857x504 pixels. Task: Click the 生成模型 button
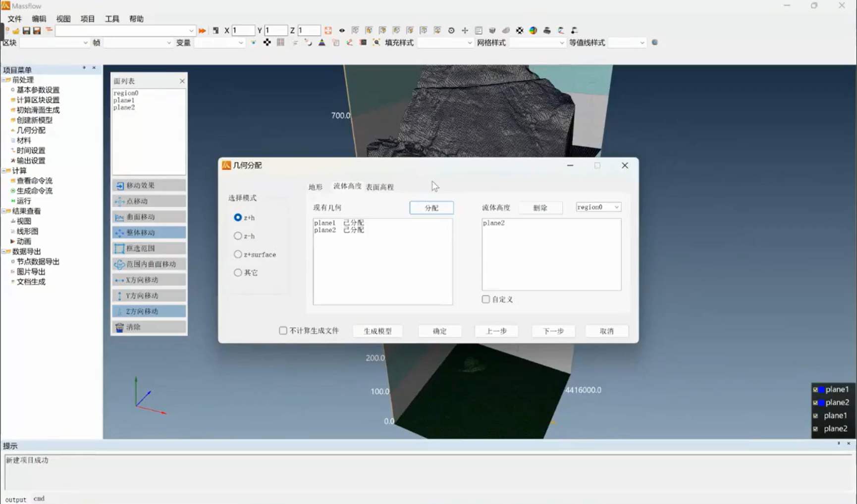coord(378,331)
